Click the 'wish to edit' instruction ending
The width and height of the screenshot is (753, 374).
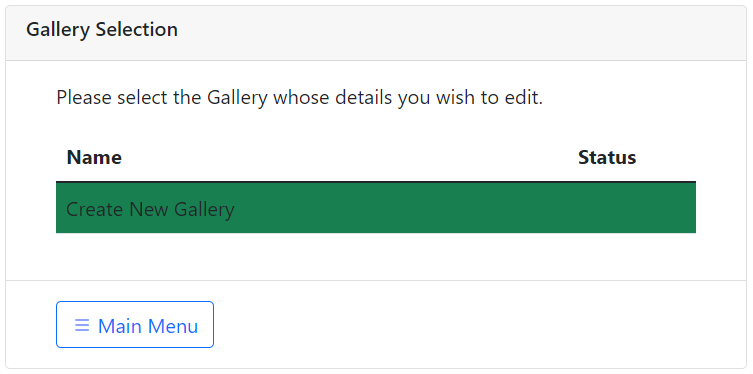[489, 98]
